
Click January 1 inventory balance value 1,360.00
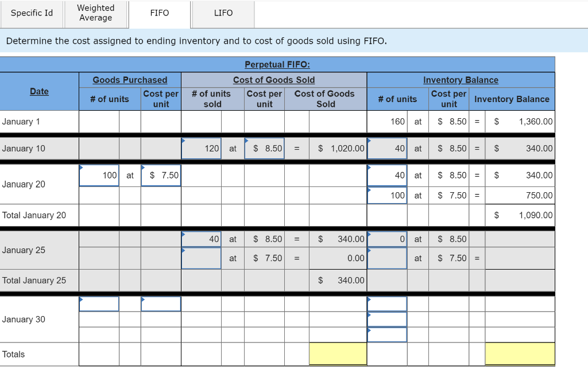point(536,122)
